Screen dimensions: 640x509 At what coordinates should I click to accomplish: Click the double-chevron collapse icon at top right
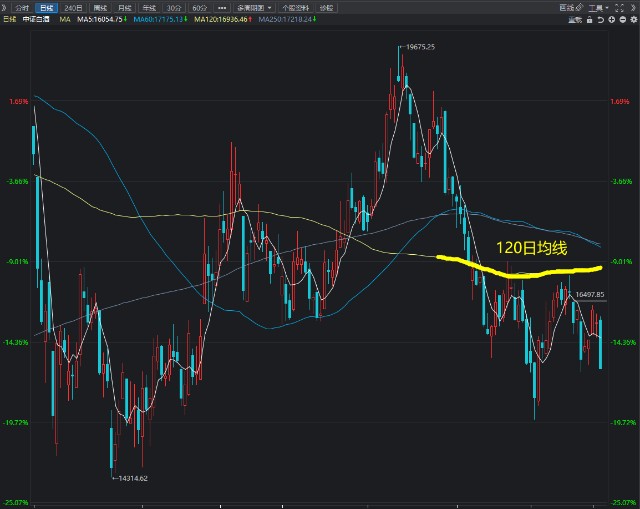tap(632, 7)
